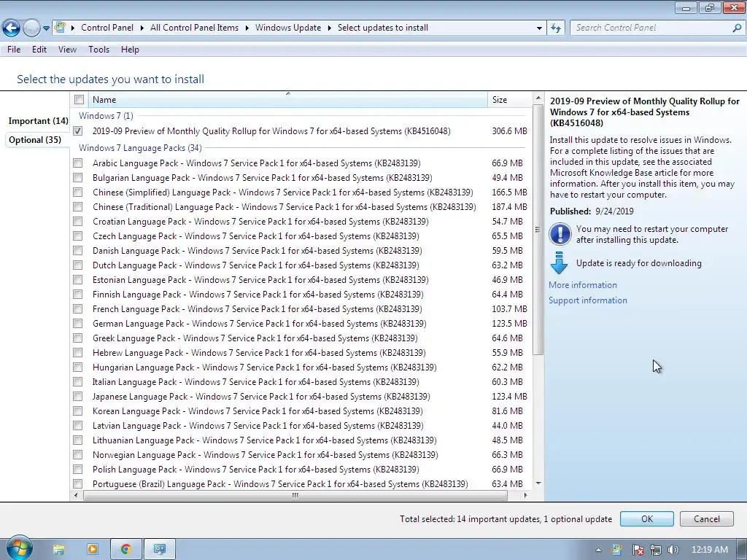Screen dimensions: 747x560
Task: Check the Japanese Language Pack checkbox
Action: 77,397
